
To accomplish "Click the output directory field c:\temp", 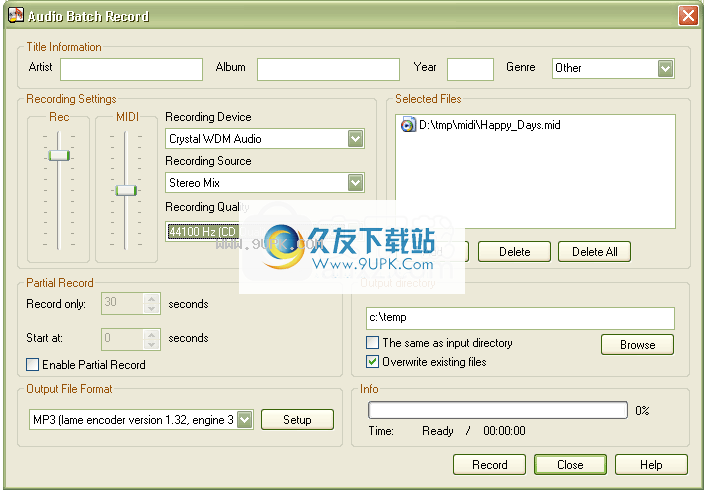I will pyautogui.click(x=520, y=318).
